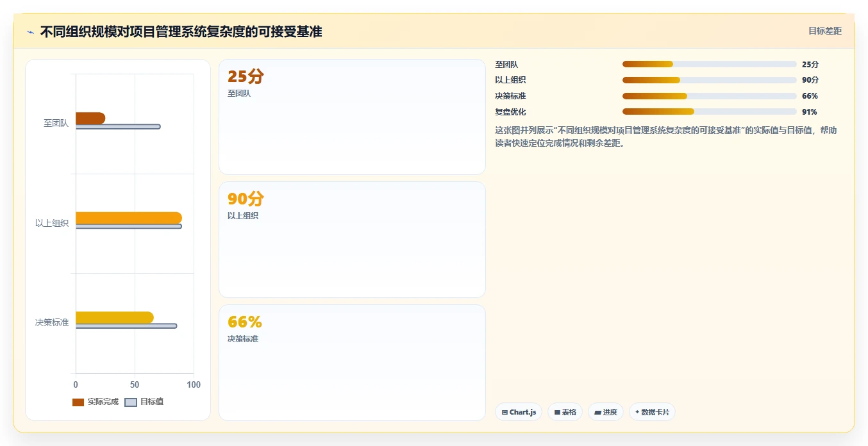Click the 表格 tag chip

tap(565, 412)
